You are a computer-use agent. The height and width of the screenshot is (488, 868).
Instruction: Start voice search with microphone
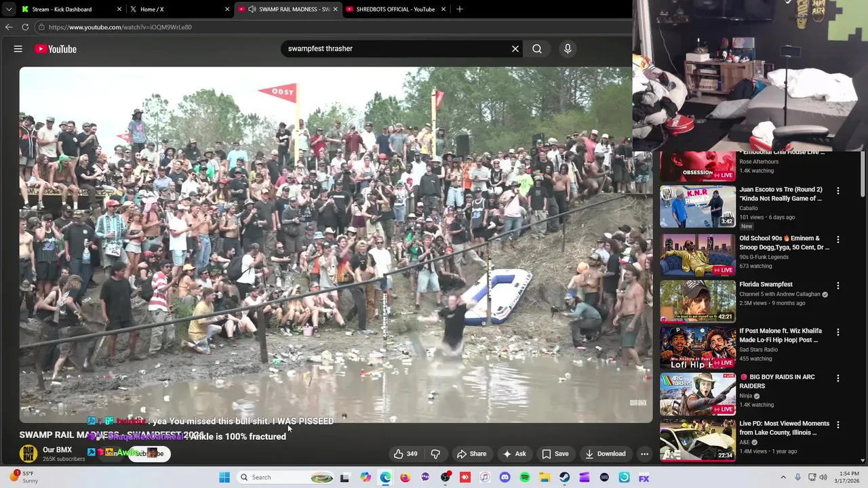[x=568, y=49]
